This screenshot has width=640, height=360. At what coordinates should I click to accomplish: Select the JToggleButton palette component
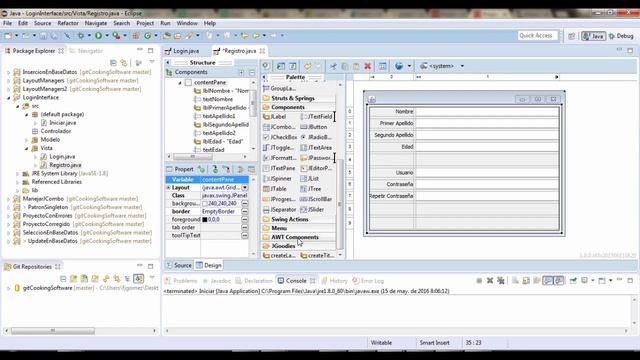click(x=278, y=148)
